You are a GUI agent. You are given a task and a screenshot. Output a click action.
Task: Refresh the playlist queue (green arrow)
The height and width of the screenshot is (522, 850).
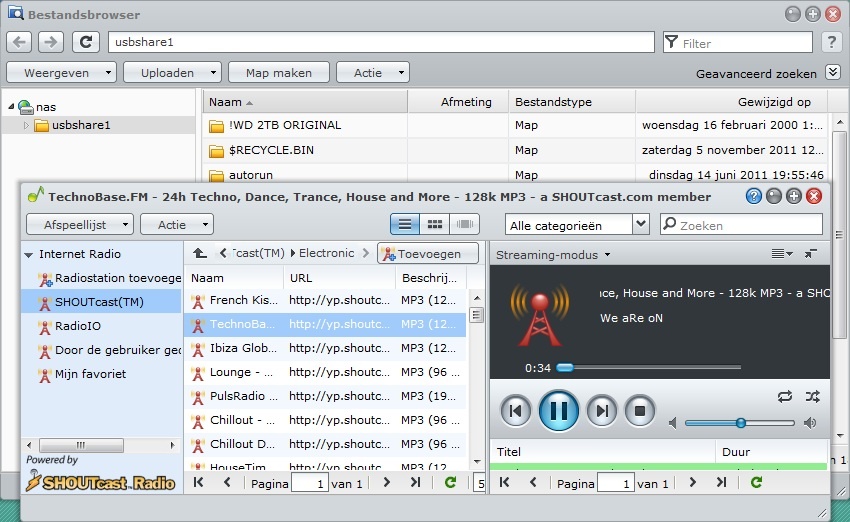(x=756, y=482)
